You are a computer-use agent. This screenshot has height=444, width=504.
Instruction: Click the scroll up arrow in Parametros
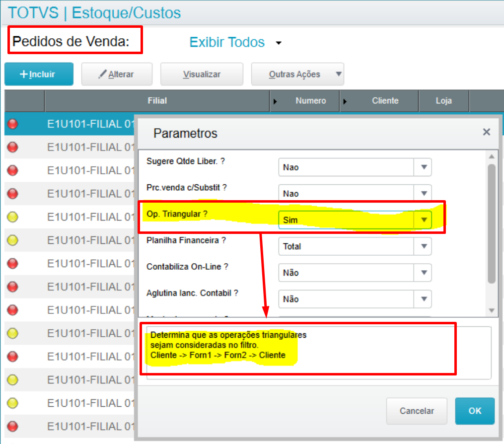[x=492, y=156]
